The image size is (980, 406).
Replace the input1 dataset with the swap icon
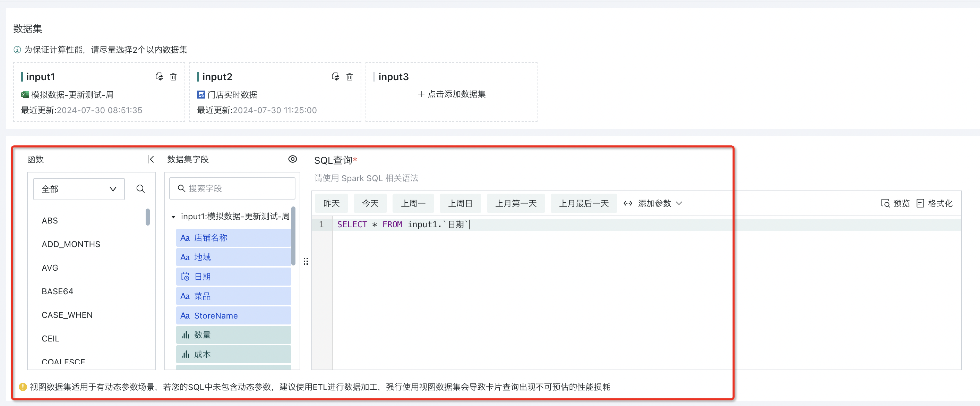click(159, 77)
